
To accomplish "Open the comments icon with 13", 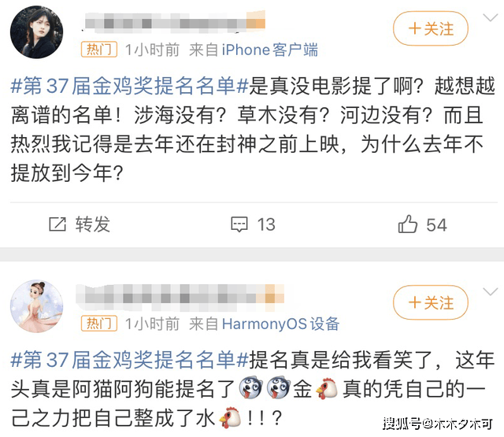I will [x=239, y=224].
